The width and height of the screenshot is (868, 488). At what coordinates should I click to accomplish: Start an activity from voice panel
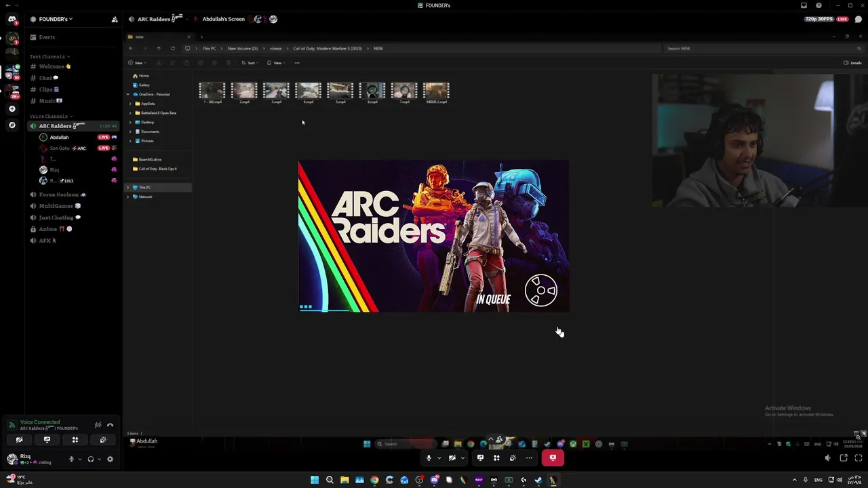click(x=75, y=440)
